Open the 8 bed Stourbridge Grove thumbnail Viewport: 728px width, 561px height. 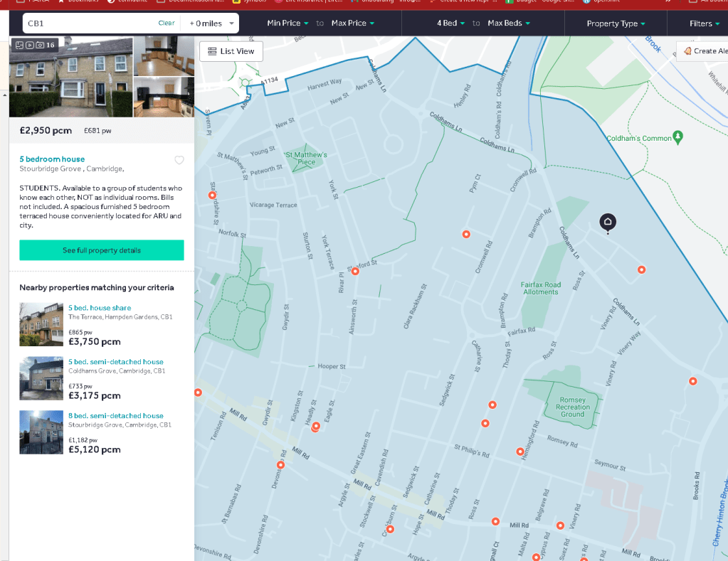pos(41,432)
